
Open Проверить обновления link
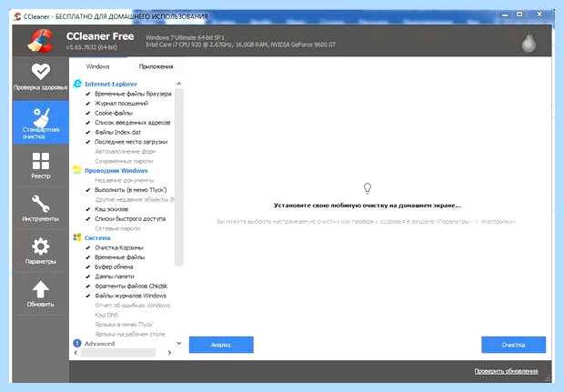click(x=506, y=371)
